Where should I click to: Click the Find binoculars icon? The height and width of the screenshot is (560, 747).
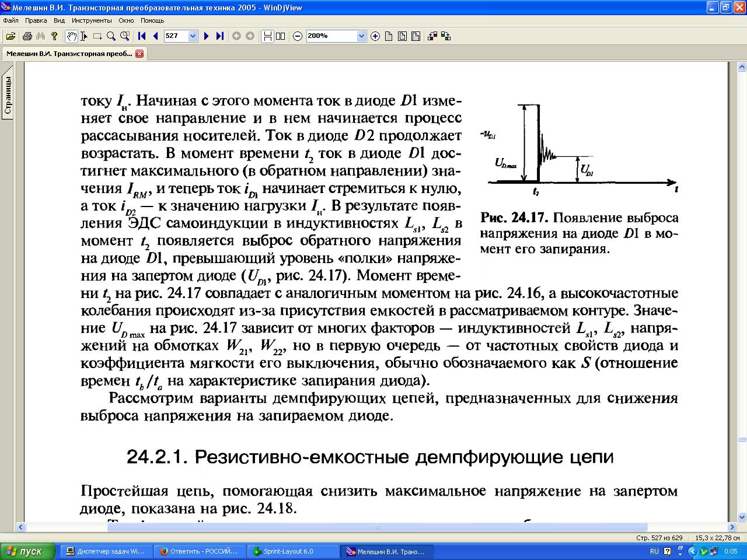pyautogui.click(x=40, y=36)
